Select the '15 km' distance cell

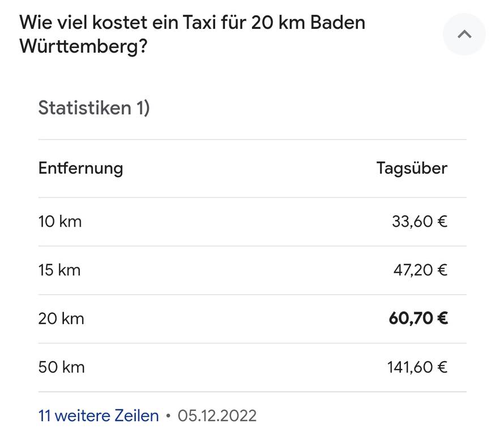pos(59,270)
